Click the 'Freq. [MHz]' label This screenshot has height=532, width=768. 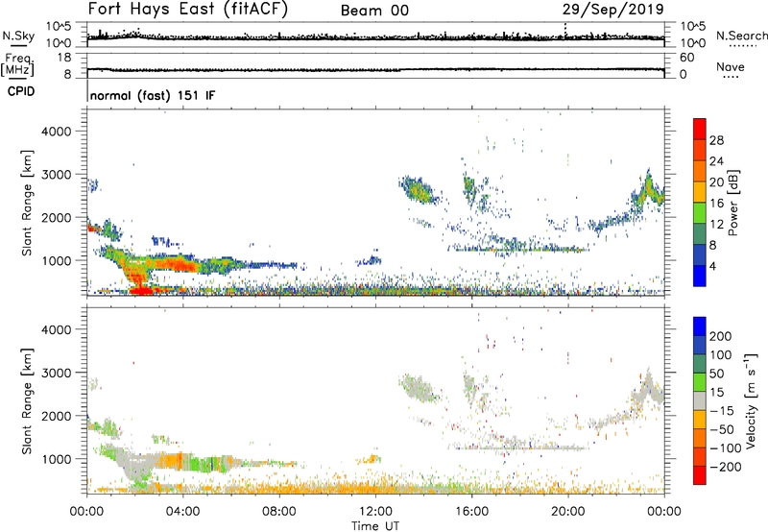pos(17,65)
